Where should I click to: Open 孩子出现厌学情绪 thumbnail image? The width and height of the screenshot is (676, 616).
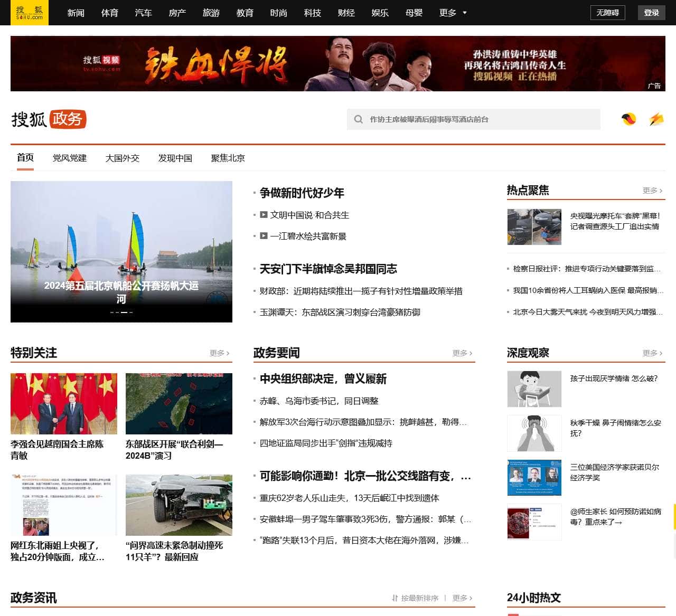pos(534,389)
